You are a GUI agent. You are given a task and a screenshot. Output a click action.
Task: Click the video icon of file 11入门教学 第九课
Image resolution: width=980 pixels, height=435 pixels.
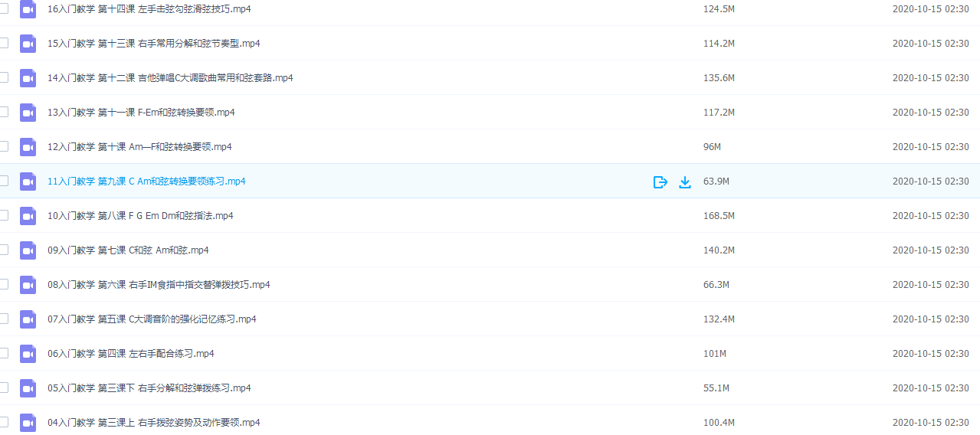click(28, 182)
